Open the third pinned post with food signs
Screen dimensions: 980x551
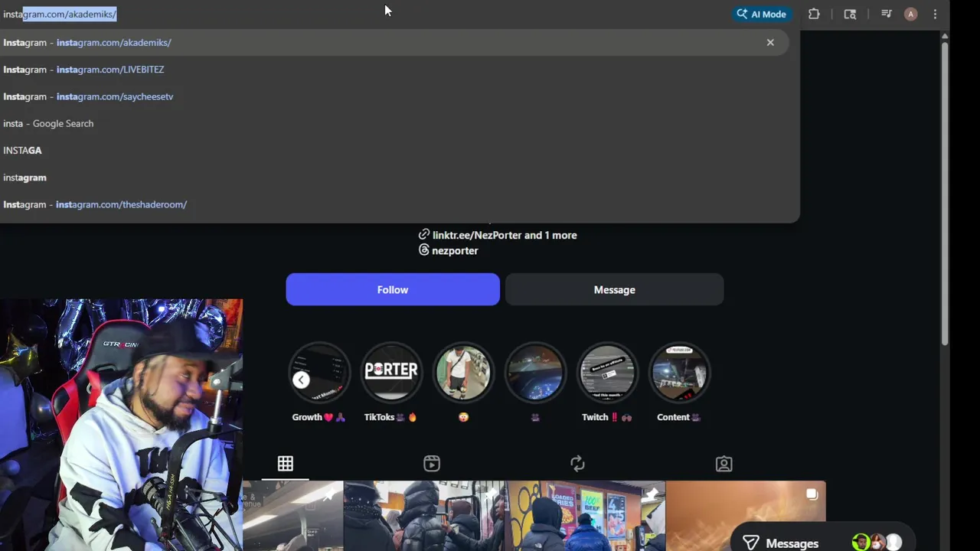[x=585, y=516]
